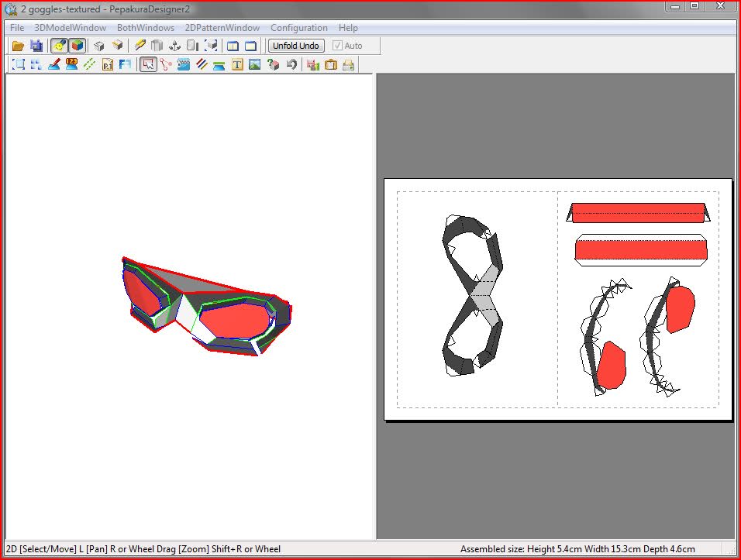This screenshot has height=560, width=741.
Task: Click the yellow striped box icon
Action: point(117,46)
